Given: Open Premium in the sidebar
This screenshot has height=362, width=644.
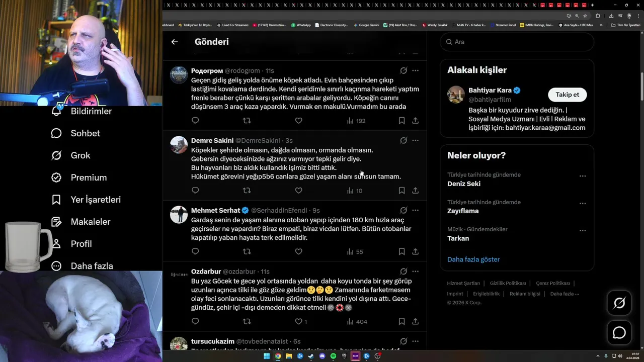Looking at the screenshot, I should tap(79, 177).
